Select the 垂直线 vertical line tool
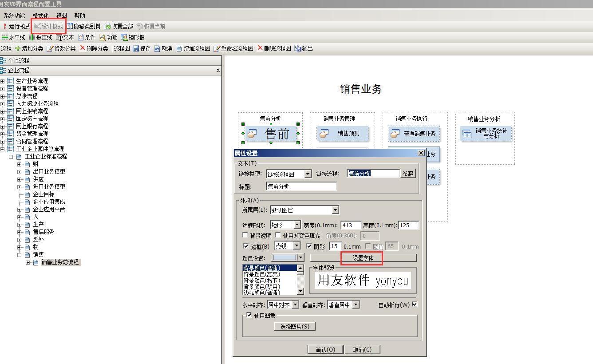The height and width of the screenshot is (364, 593). pyautogui.click(x=41, y=37)
